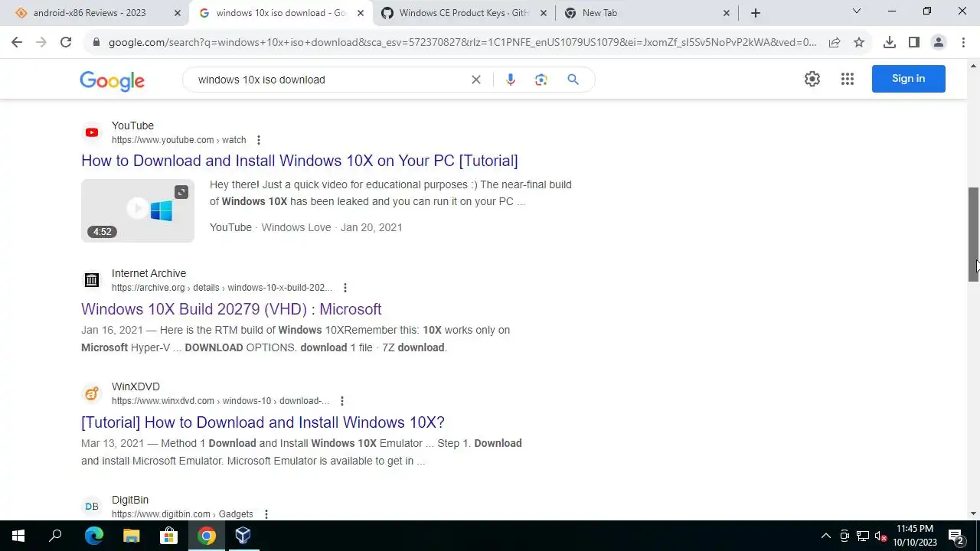Viewport: 980px width, 551px height.
Task: Play the 4:52 video thumbnail
Action: (138, 210)
